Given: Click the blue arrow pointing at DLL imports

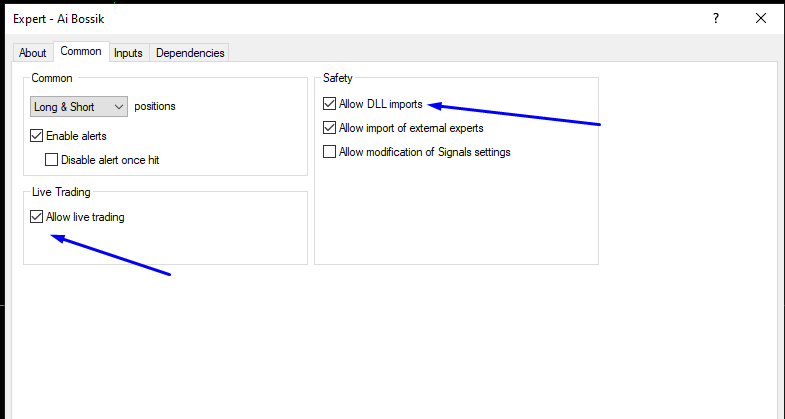Looking at the screenshot, I should [520, 114].
